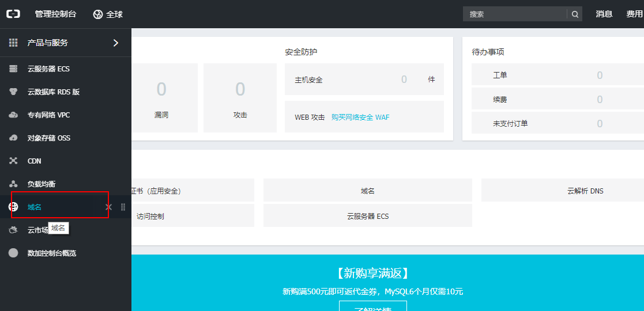This screenshot has height=311, width=644.
Task: Open the 域名 shortcut tile
Action: click(x=368, y=191)
